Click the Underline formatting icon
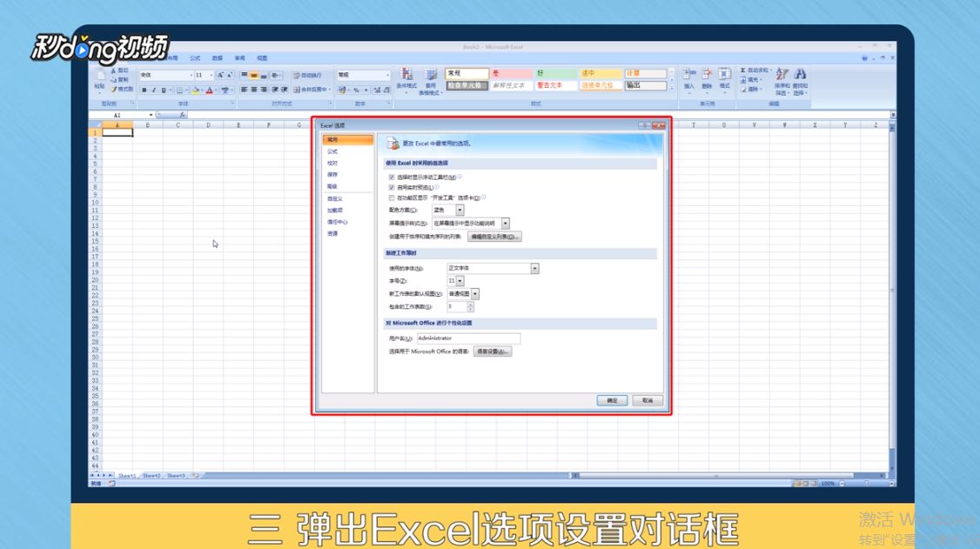The image size is (980, 549). [164, 90]
